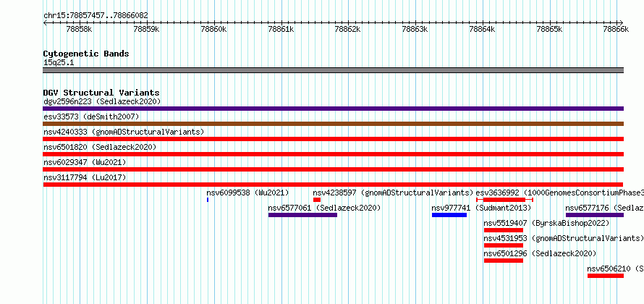Select the red nsv3117794 variant bar
The image size is (644, 304).
coord(333,185)
